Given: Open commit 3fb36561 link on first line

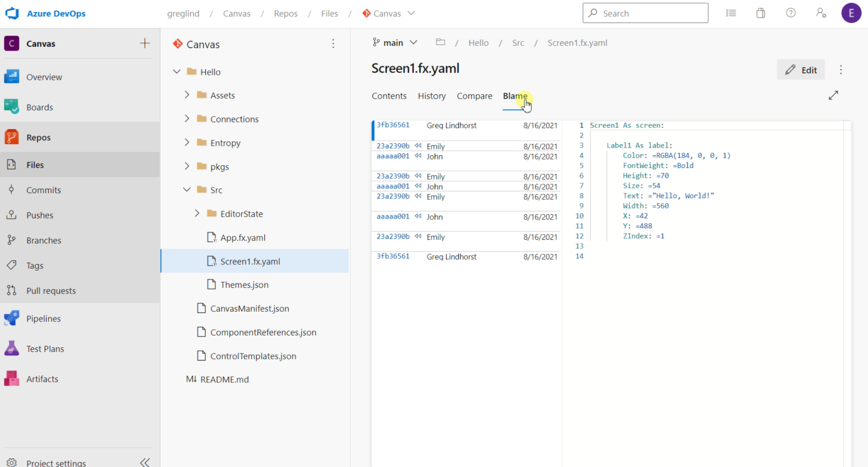Looking at the screenshot, I should click(393, 125).
